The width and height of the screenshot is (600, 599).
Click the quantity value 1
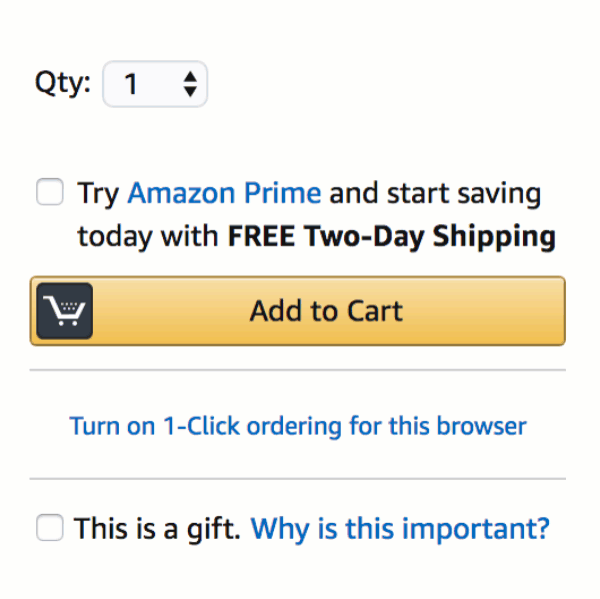click(131, 84)
